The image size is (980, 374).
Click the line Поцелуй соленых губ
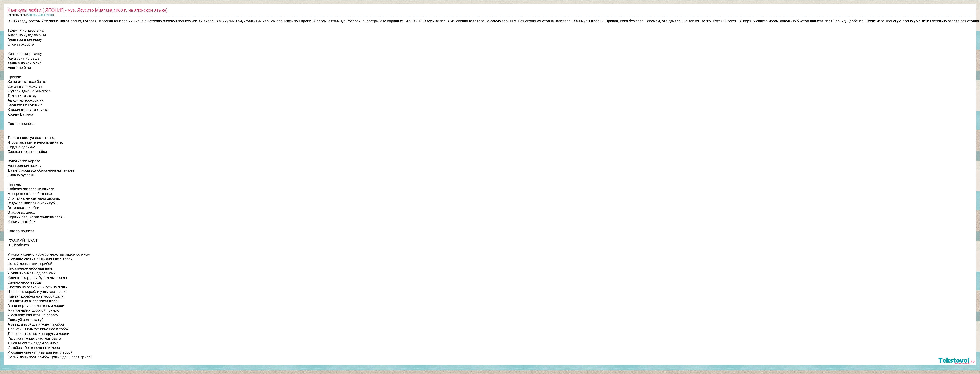click(25, 320)
